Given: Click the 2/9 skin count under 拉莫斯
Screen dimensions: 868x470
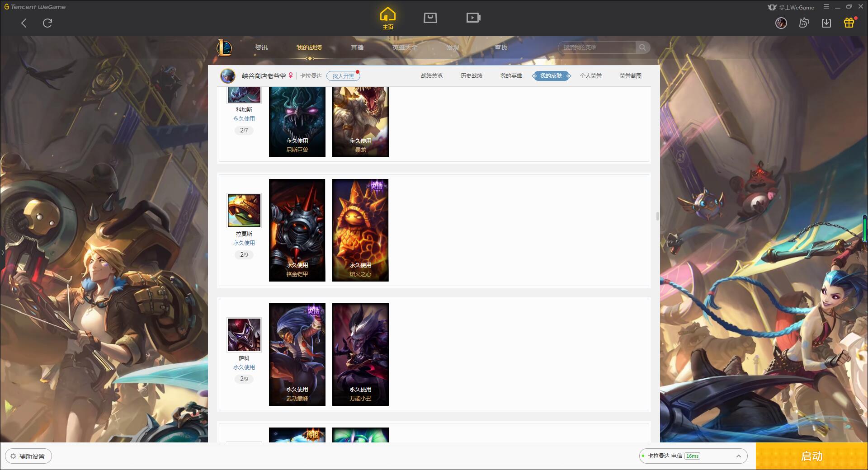Looking at the screenshot, I should pos(244,254).
